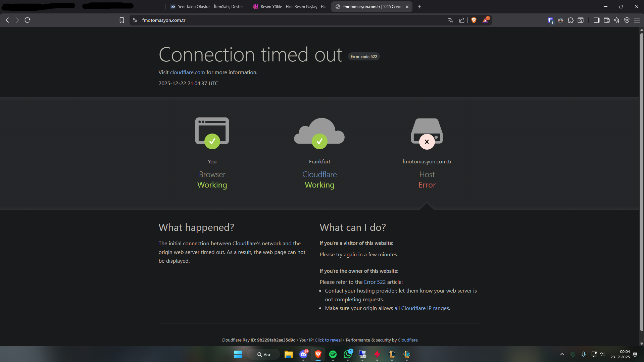Open the Extensions puzzle-piece menu
Screen dimensions: 644x362
coord(571,20)
